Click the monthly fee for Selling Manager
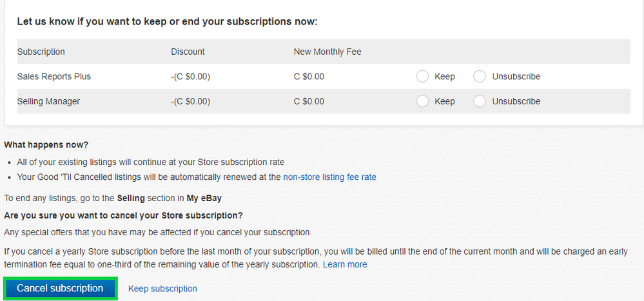Screen dimensions: 644x301 pos(309,101)
